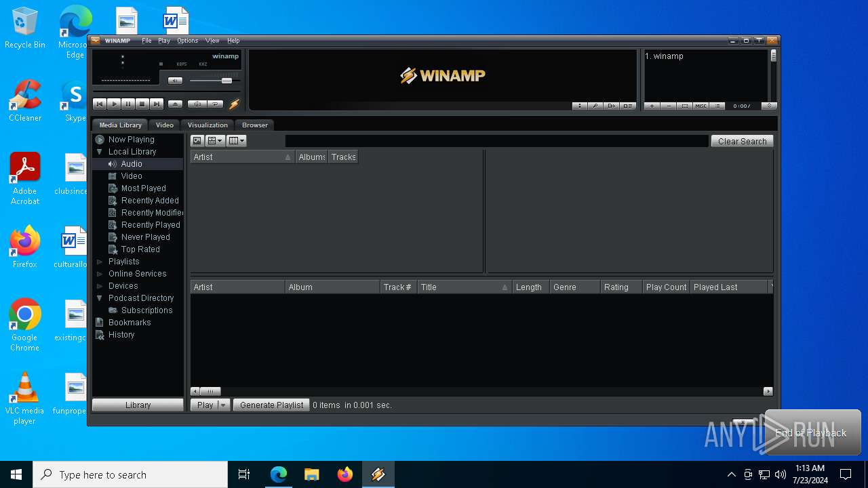The height and width of the screenshot is (488, 868).
Task: Remove files with the playlist minus button
Action: (x=669, y=106)
